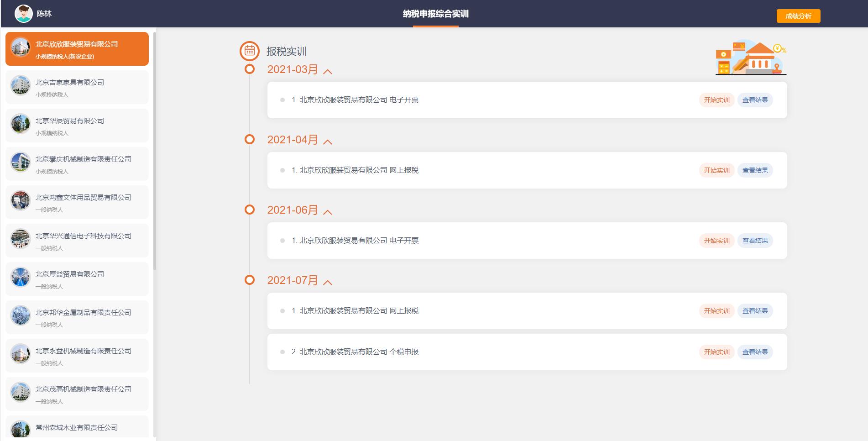Click the 北京鸿鑫文体用品贸易有限公司 logo

coord(21,201)
